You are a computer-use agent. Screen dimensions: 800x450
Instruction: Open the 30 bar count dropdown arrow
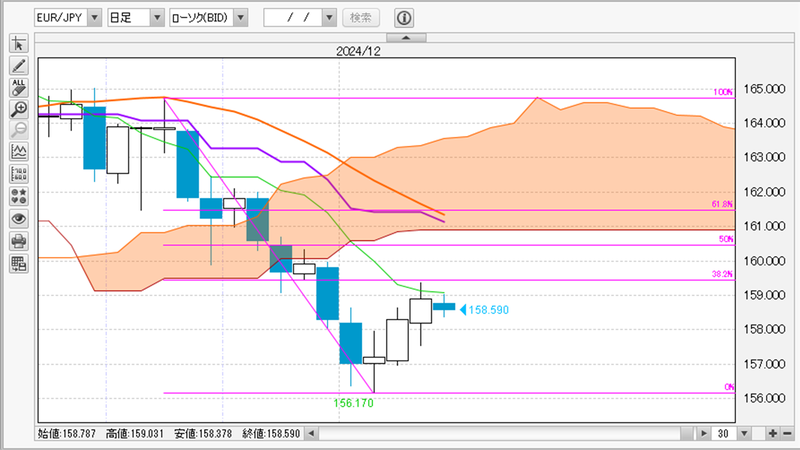pyautogui.click(x=744, y=434)
